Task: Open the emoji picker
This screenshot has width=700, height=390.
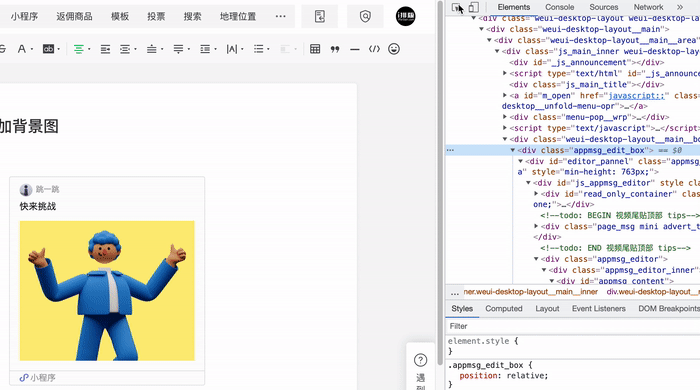Action: click(x=394, y=49)
